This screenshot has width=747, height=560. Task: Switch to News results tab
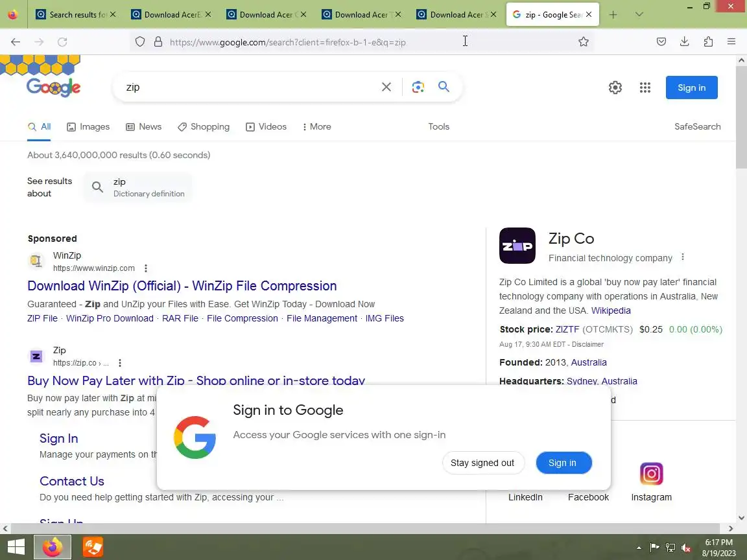pyautogui.click(x=143, y=126)
